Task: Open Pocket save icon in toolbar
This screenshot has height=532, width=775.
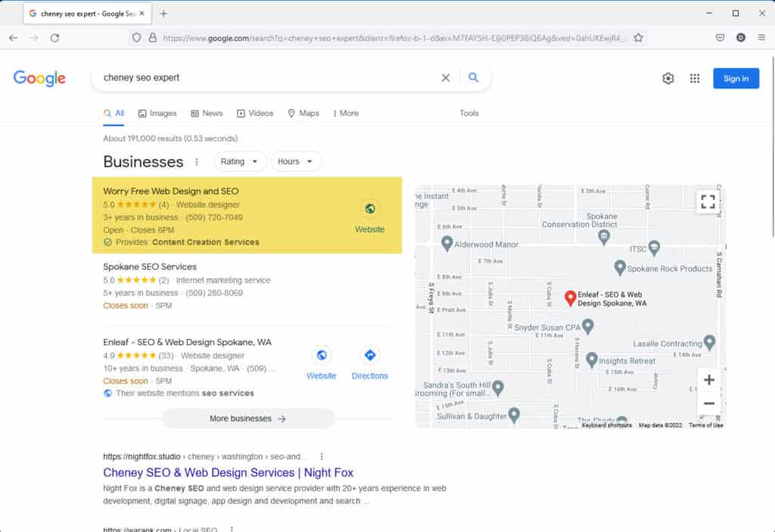Action: 721,38
